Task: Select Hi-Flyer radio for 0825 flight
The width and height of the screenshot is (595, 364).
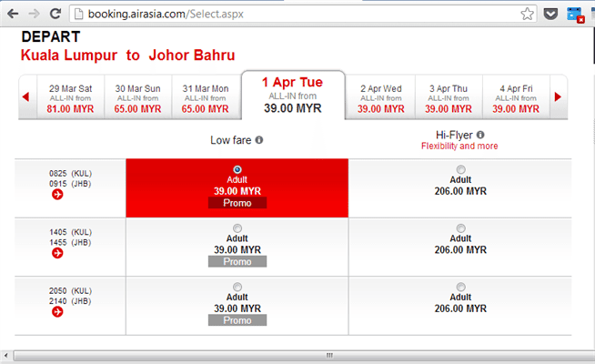Action: point(460,169)
